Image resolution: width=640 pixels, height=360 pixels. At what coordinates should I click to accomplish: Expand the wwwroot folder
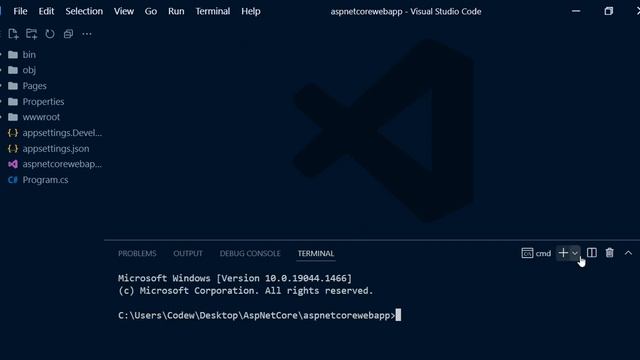pos(41,117)
